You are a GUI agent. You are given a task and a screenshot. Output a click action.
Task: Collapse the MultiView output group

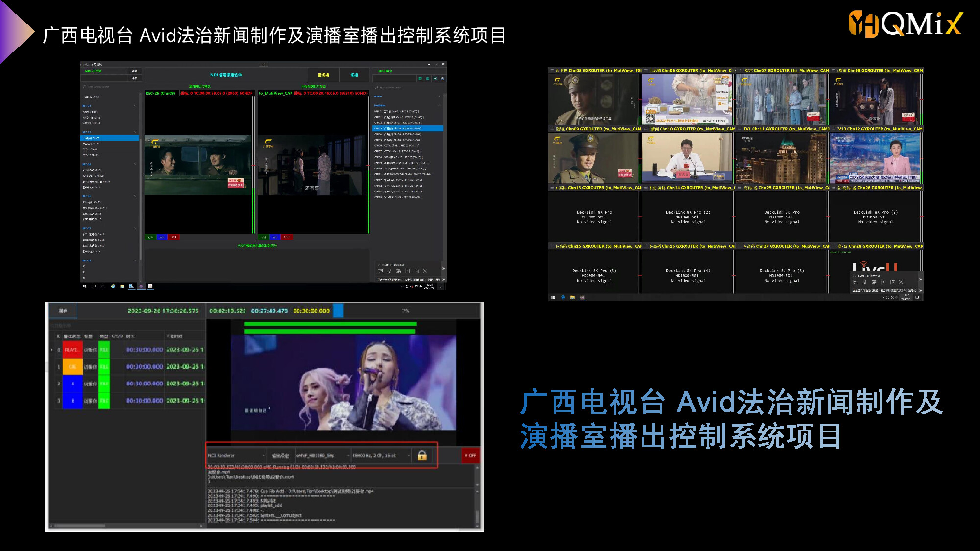click(x=439, y=105)
